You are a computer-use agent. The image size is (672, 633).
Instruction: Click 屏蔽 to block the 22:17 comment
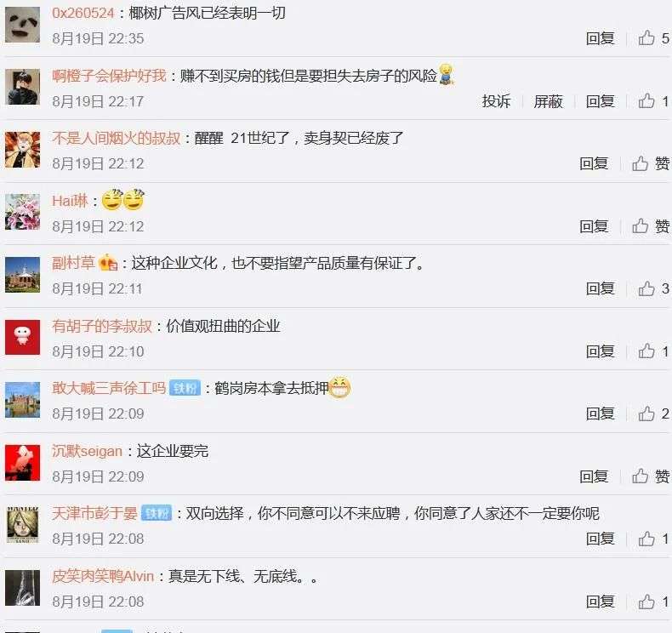coord(548,101)
